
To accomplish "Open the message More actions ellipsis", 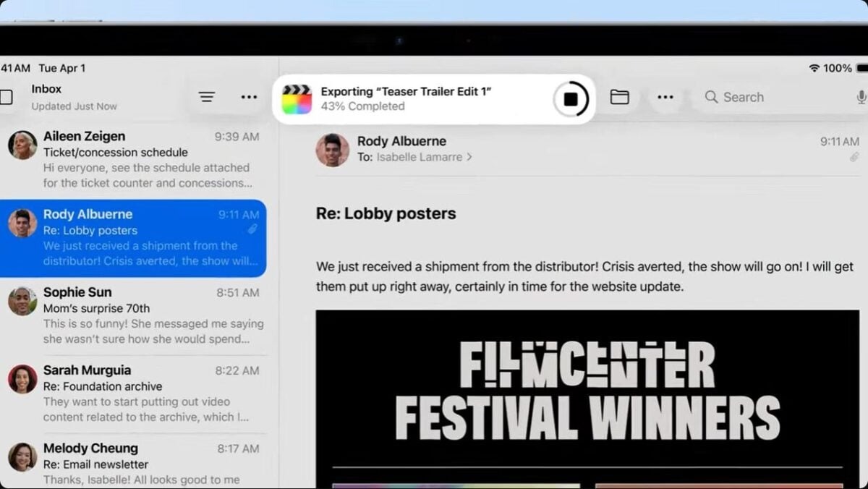I will (x=665, y=96).
